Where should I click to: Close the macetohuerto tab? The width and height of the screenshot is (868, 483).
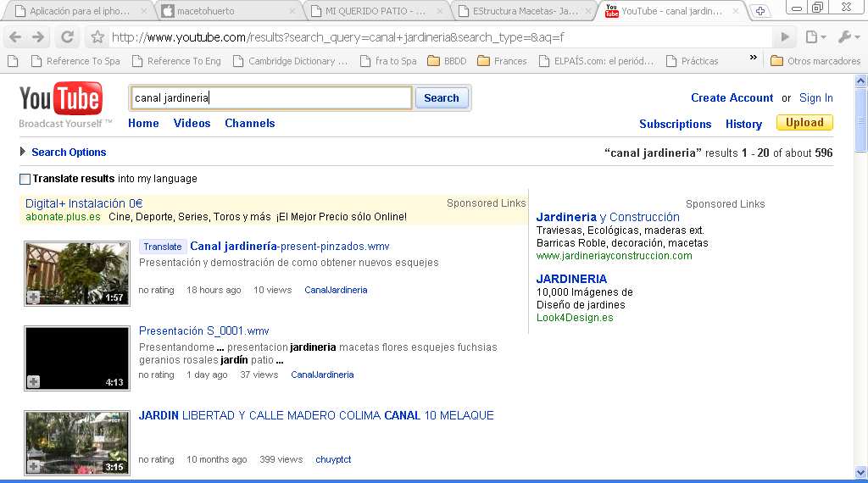[x=292, y=11]
